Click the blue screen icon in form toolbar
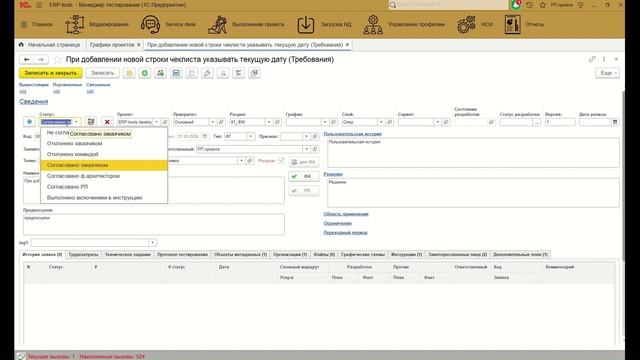This screenshot has width=640, height=360. (176, 73)
